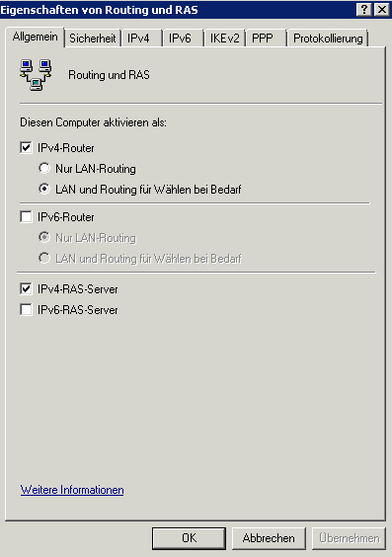Click the Routing und RAS network icon
This screenshot has height=557, width=392.
[36, 75]
